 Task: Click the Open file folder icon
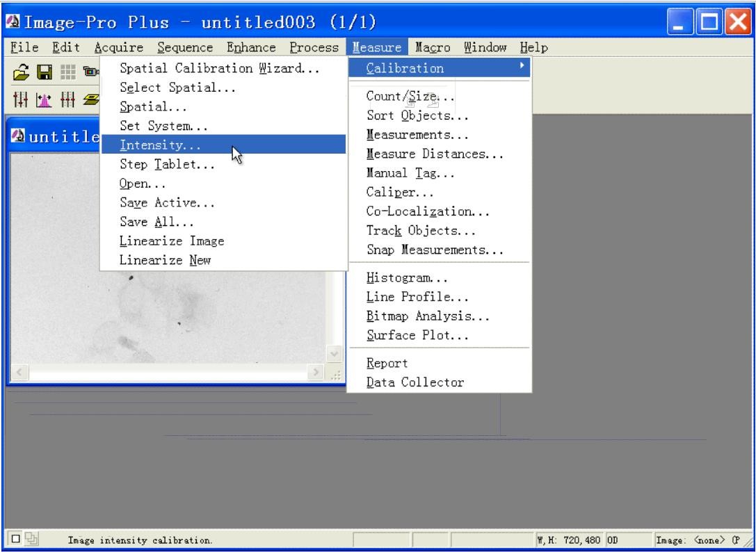tap(21, 72)
